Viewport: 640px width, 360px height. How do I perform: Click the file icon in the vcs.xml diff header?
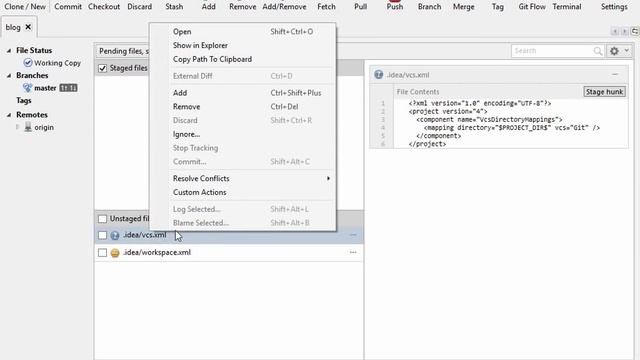[x=379, y=75]
